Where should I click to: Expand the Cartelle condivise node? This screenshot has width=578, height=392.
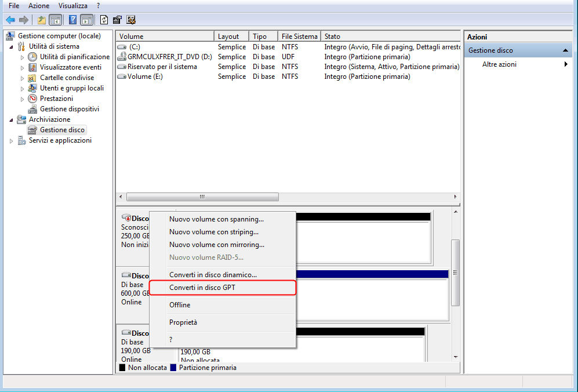[x=22, y=78]
